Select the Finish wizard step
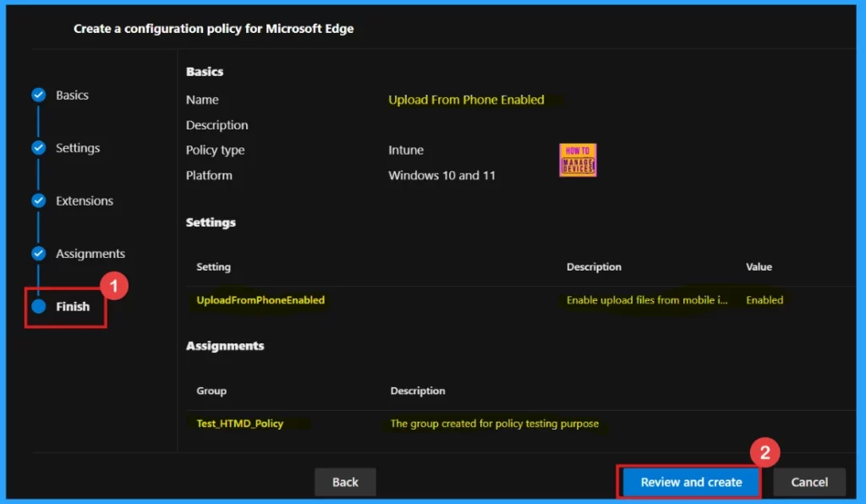The image size is (866, 504). [73, 306]
